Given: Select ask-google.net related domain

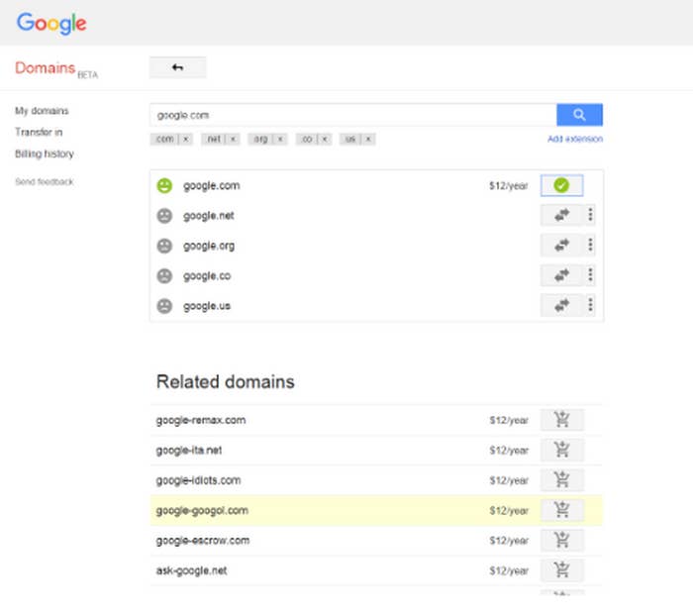Looking at the screenshot, I should [191, 570].
